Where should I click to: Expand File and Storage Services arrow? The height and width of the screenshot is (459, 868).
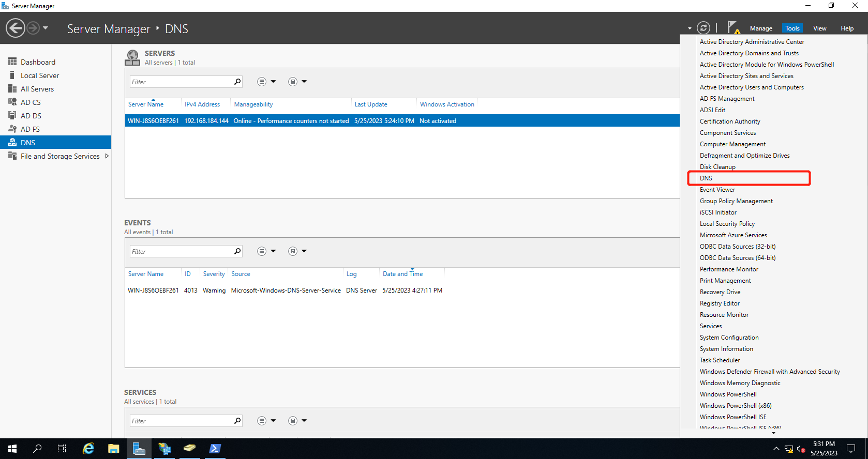coord(107,156)
